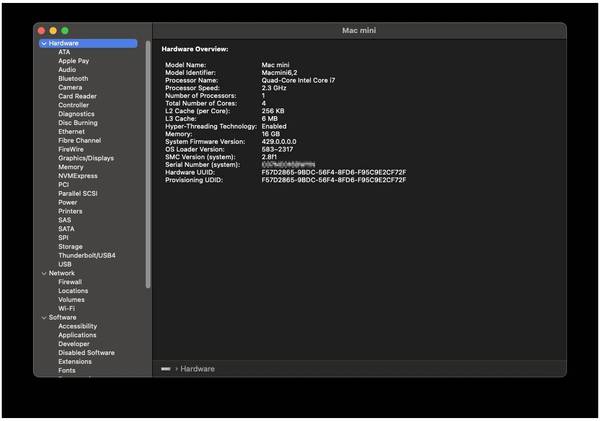This screenshot has width=600, height=421.
Task: Click the blurred serial number value
Action: tap(288, 165)
